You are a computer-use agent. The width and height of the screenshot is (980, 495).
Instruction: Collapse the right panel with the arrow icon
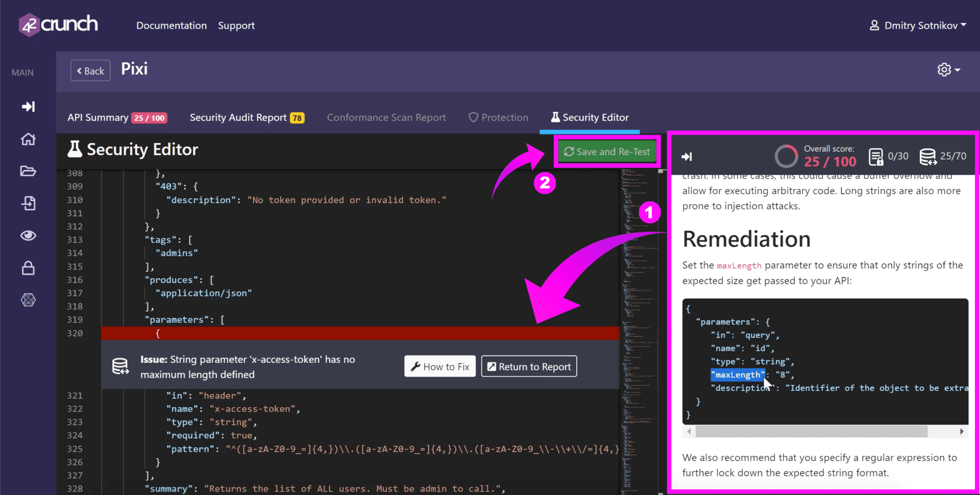click(x=687, y=157)
